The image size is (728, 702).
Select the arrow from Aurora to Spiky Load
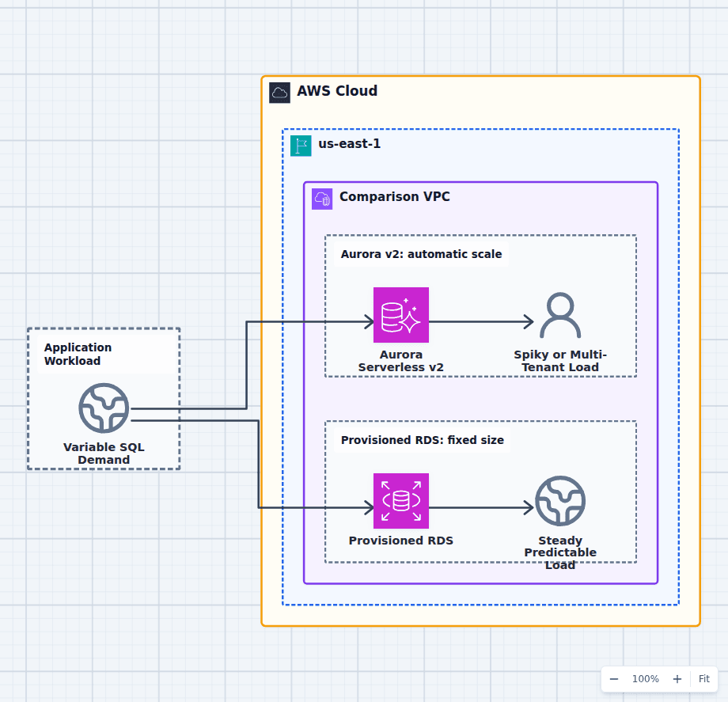[481, 321]
